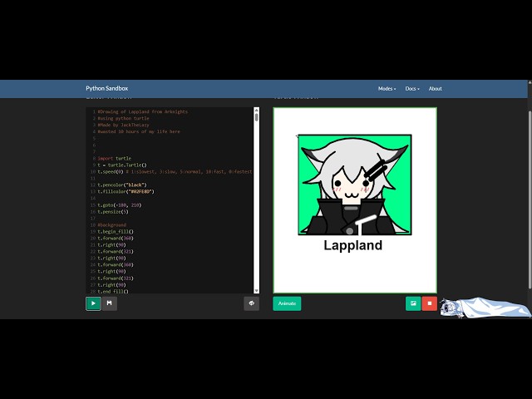Viewport: 532px width, 399px height.
Task: Click the Lappland character drawing in turtle window
Action: (x=355, y=185)
